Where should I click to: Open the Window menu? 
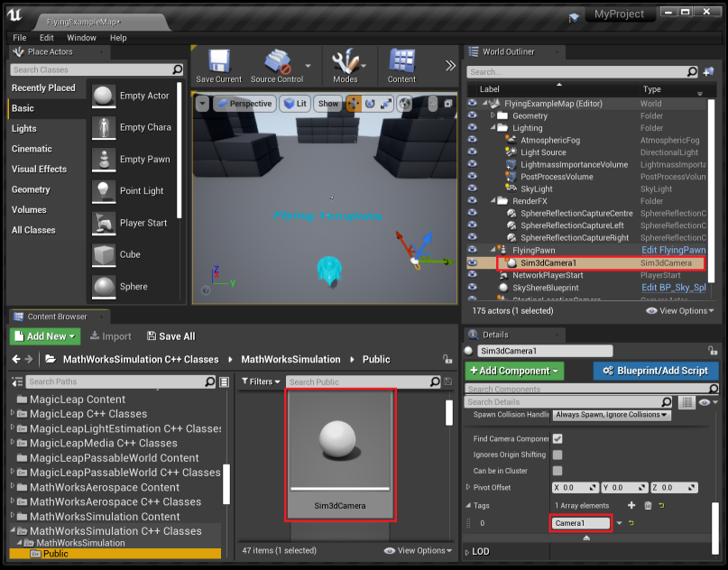click(82, 38)
